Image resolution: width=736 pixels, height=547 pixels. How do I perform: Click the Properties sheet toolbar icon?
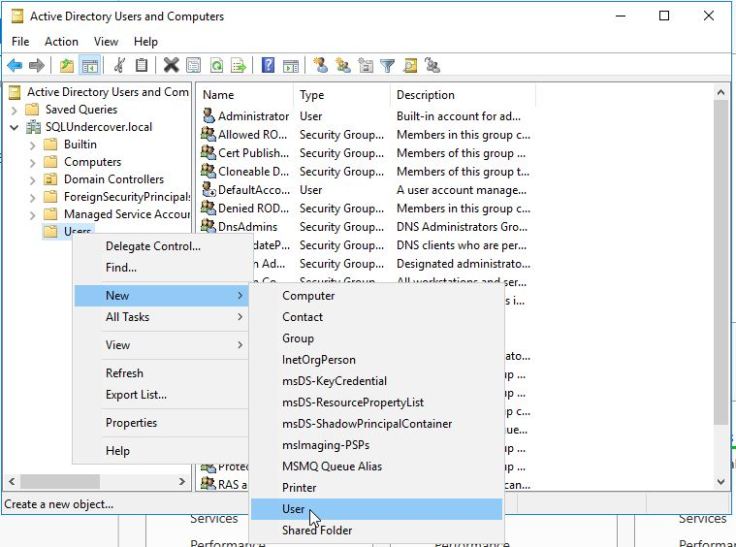pos(193,65)
